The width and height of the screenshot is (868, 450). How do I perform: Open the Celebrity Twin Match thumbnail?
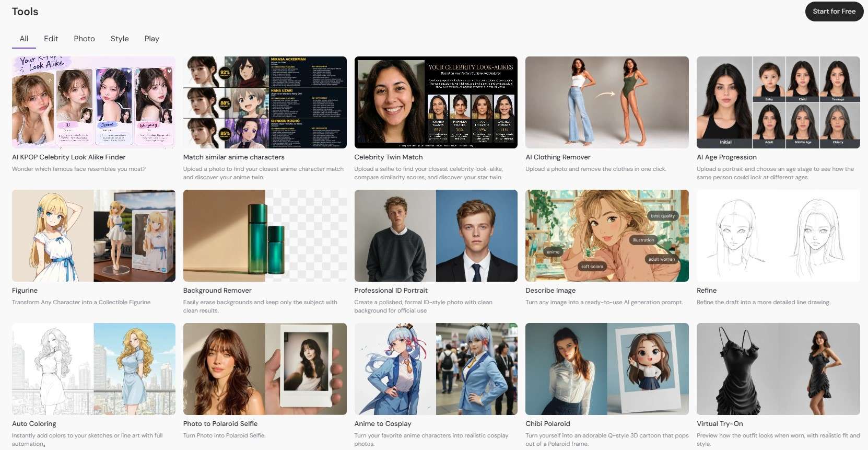pos(436,102)
